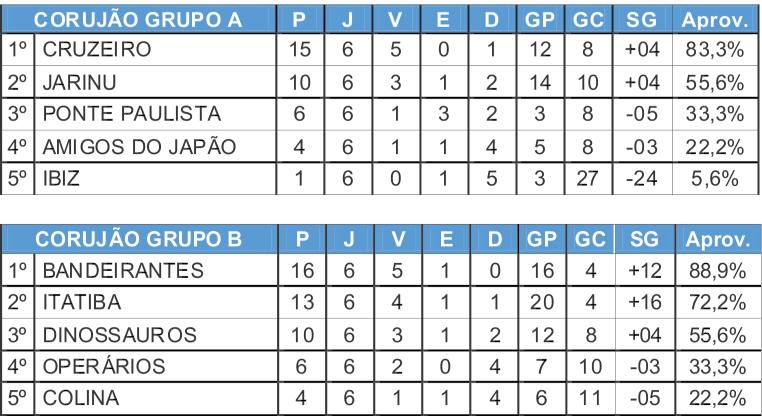Select the GP column header in Grupo A
Screen dimensions: 762x416
pos(540,19)
